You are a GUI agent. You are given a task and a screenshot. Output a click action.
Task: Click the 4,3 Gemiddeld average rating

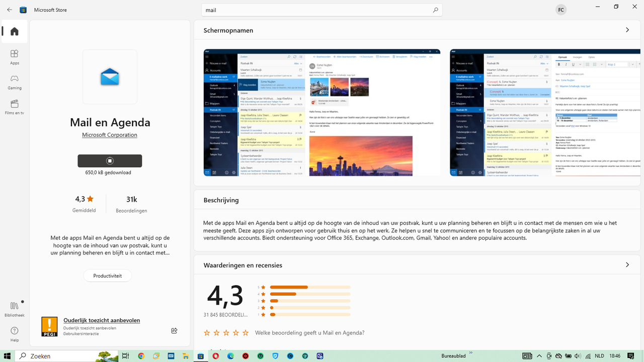pyautogui.click(x=84, y=204)
